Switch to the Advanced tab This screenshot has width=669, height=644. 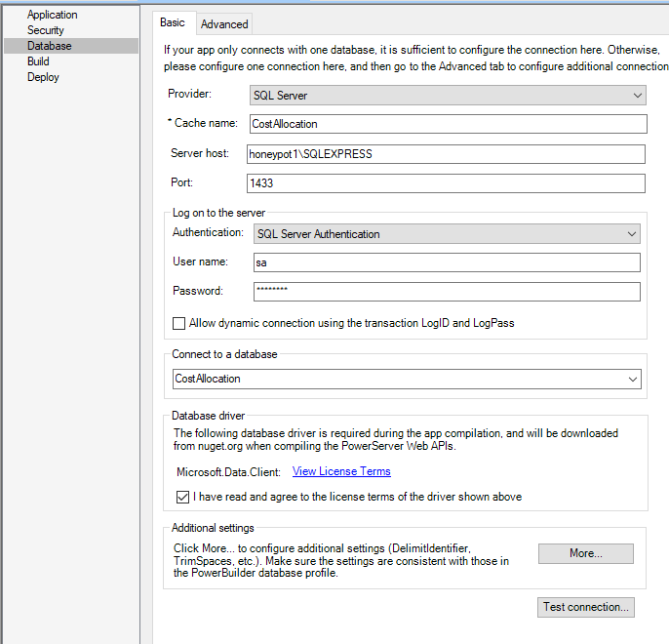click(224, 23)
